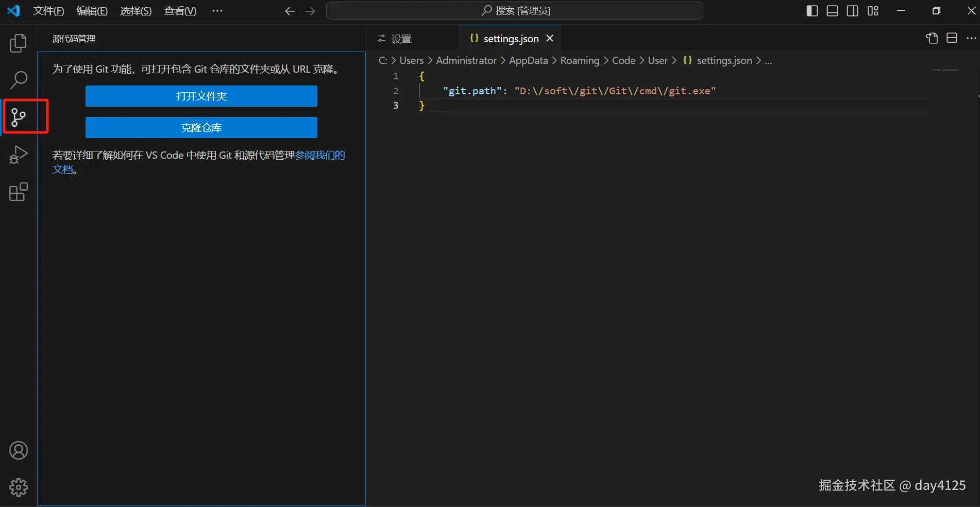This screenshot has height=507, width=980.
Task: Expand the hidden menu bar items ellipsis
Action: pyautogui.click(x=217, y=11)
